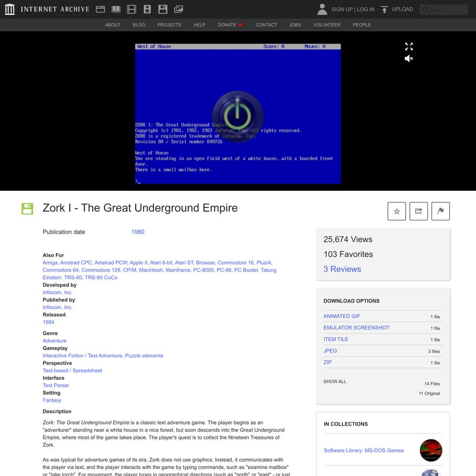476x476 pixels.
Task: Click the LOG IN link
Action: click(366, 10)
